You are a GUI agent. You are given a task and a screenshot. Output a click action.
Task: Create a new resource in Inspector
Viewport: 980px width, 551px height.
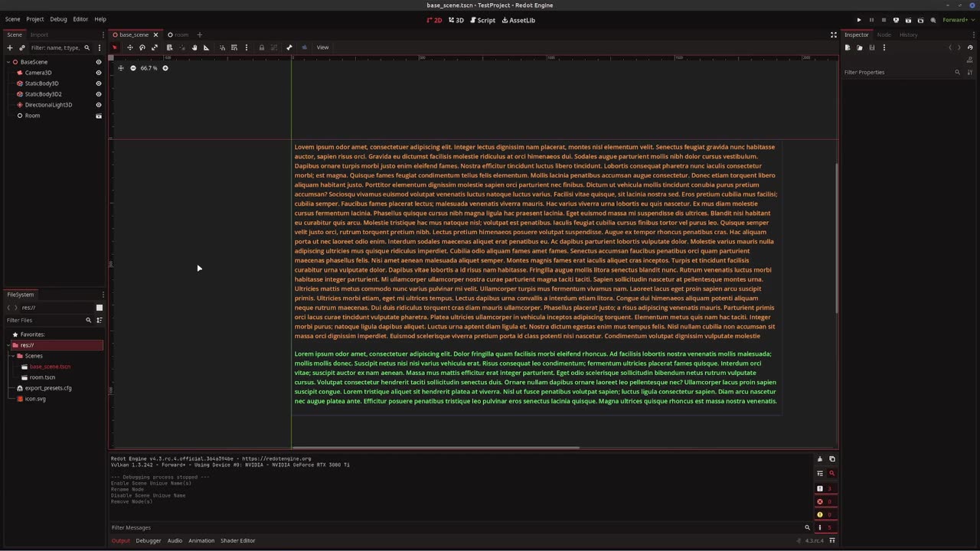848,47
